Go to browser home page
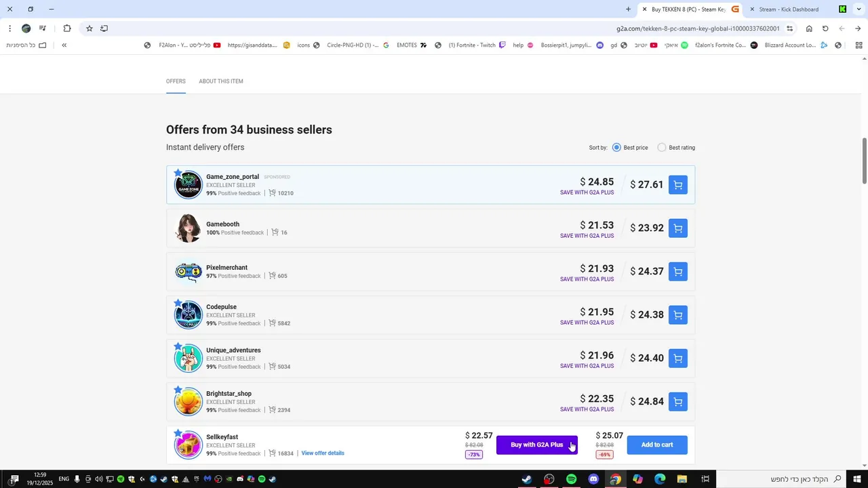This screenshot has height=488, width=868. click(809, 28)
